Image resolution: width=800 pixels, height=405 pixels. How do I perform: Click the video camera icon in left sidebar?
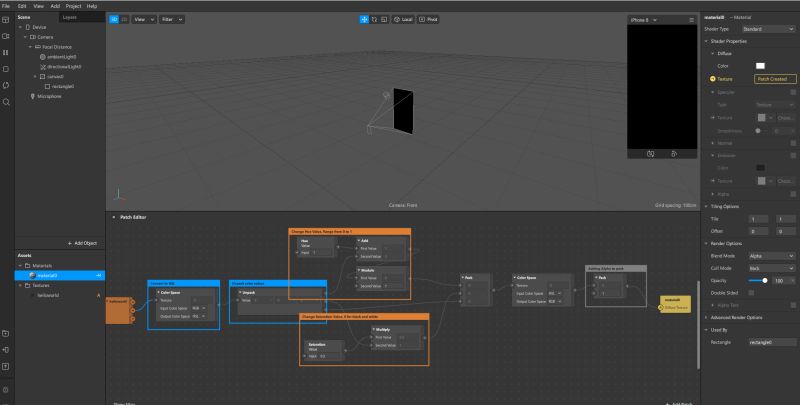[6, 36]
